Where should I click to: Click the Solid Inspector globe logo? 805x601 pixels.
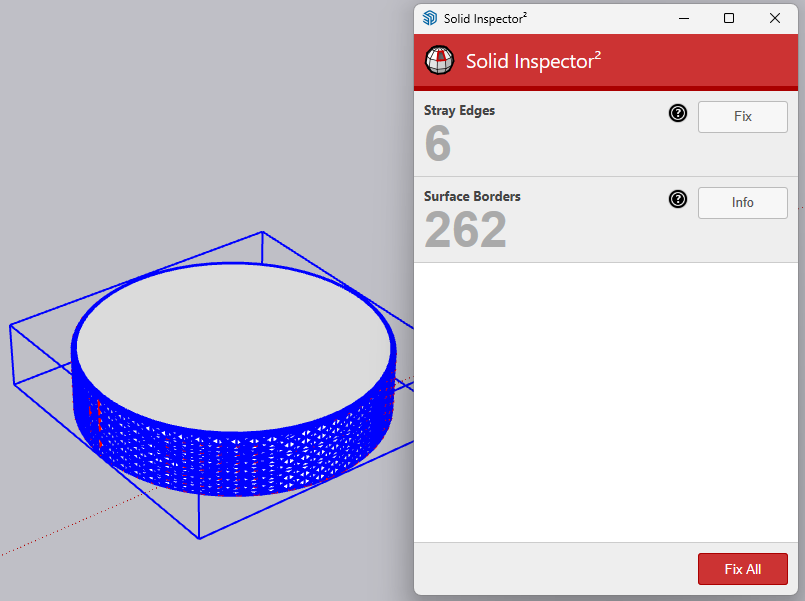click(439, 61)
